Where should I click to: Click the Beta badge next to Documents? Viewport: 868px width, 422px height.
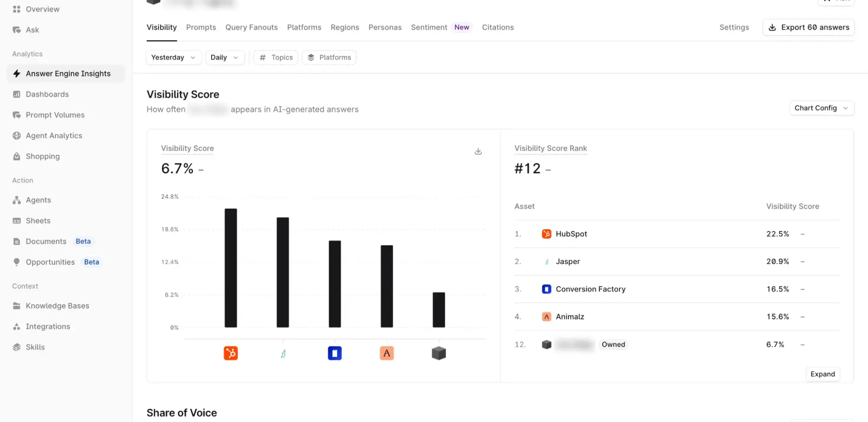(83, 241)
